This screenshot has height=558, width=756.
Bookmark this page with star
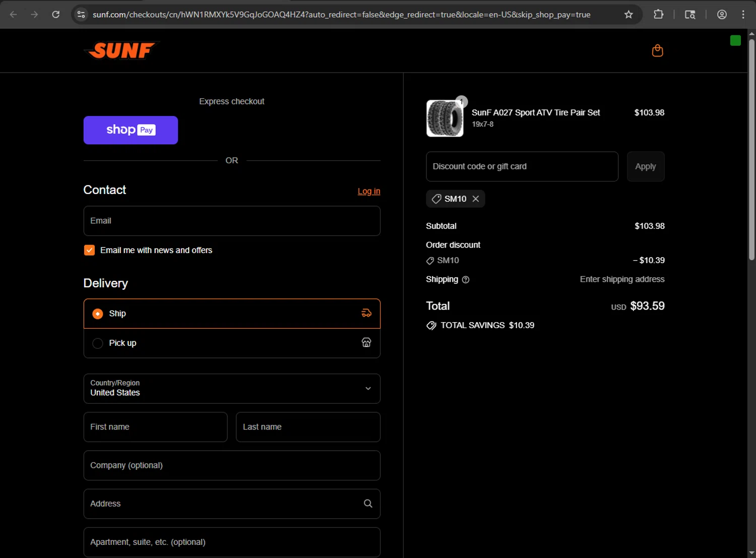(628, 15)
